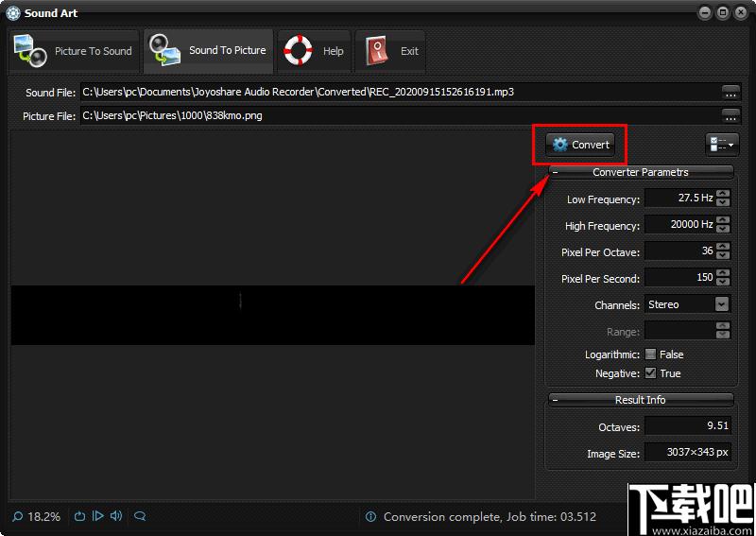Increase Pixel Per Octave
Screen dimensions: 756x536
click(722, 247)
